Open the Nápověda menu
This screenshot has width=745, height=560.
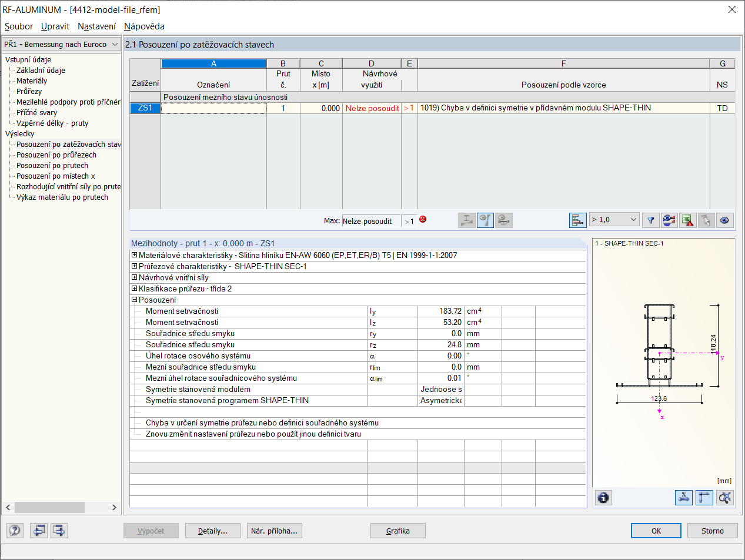(x=144, y=26)
